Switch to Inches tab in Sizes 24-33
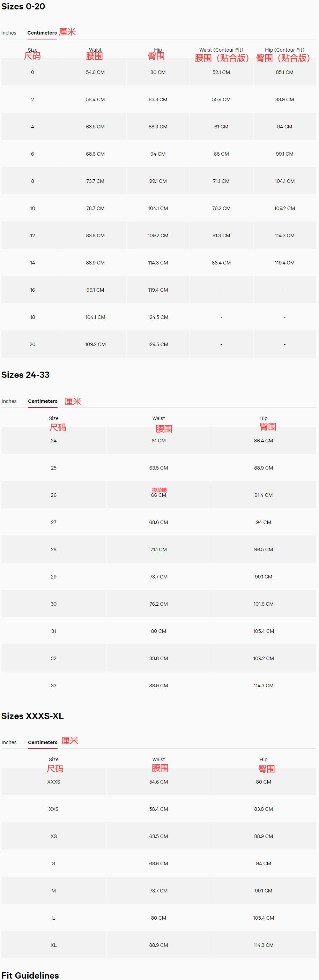The width and height of the screenshot is (319, 980). [9, 401]
